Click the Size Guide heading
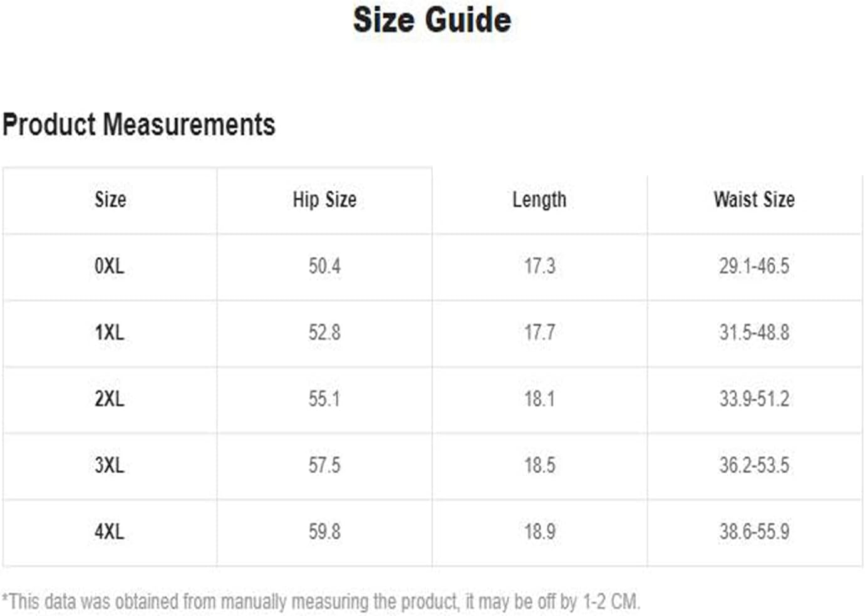The height and width of the screenshot is (616, 865). (x=432, y=20)
